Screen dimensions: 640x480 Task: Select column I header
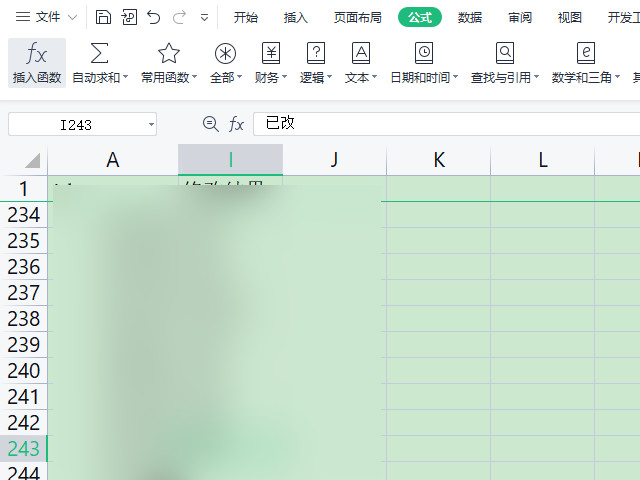coord(231,160)
